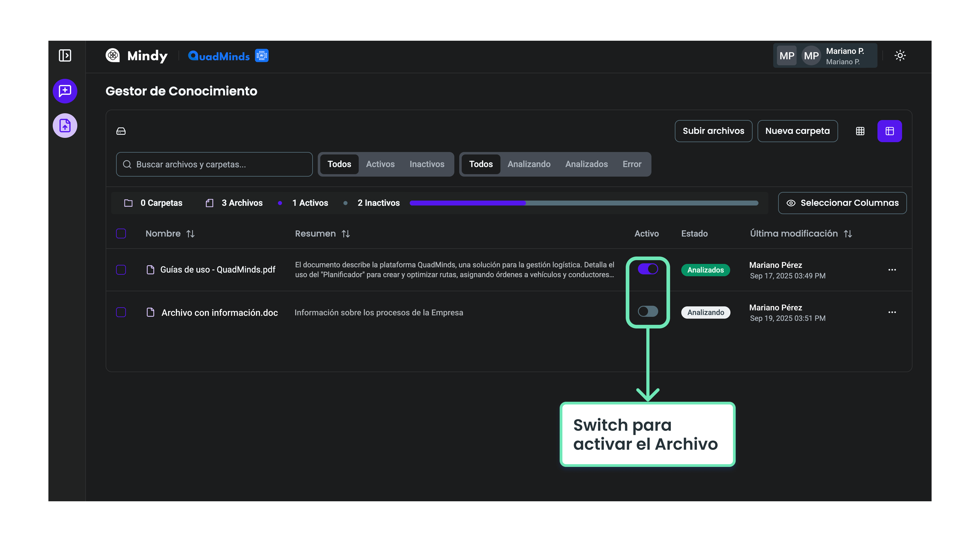Click Nueva carpeta button
Viewport: 980px width, 542px height.
[x=797, y=131]
